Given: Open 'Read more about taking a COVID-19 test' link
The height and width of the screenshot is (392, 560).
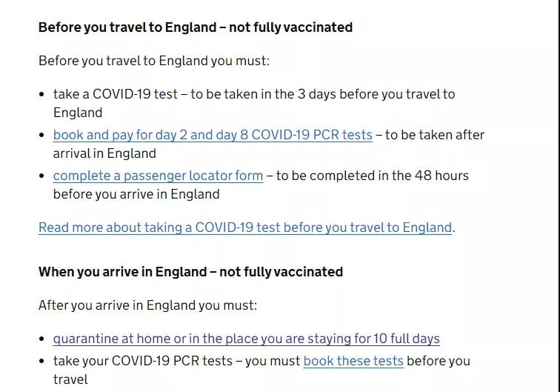Looking at the screenshot, I should point(244,227).
